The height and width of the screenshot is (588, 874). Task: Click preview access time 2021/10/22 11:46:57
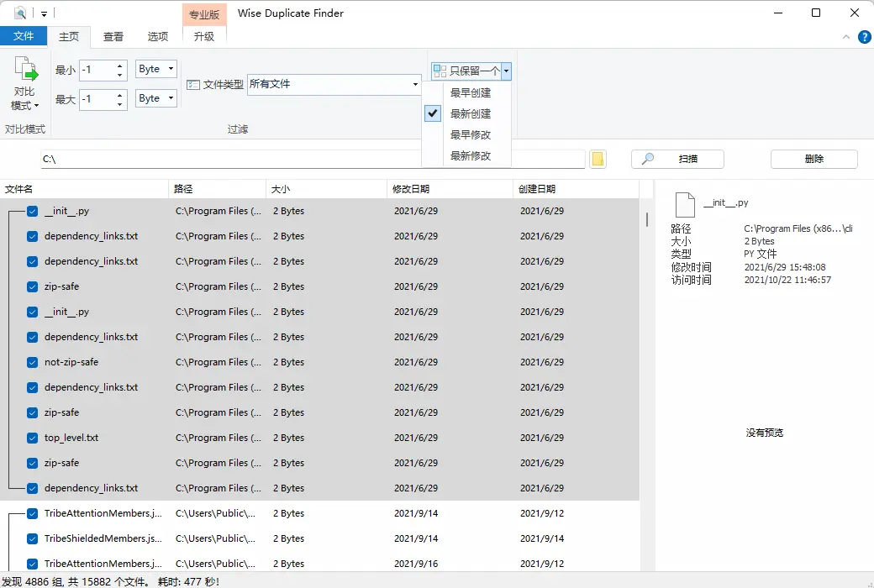787,280
